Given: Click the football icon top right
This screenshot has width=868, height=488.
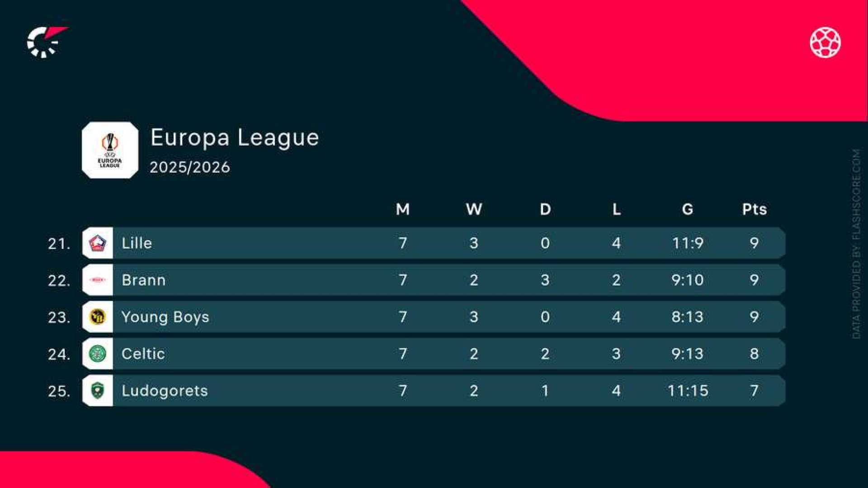Looking at the screenshot, I should point(825,43).
